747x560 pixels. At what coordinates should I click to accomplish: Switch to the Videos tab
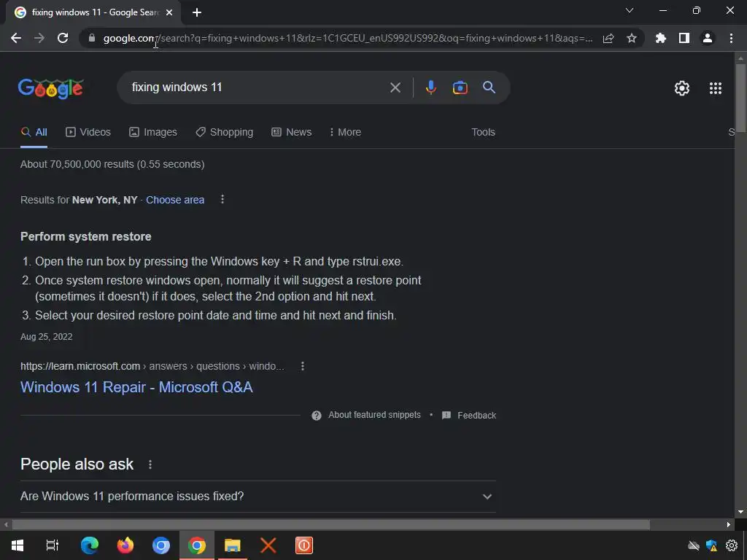pyautogui.click(x=88, y=132)
